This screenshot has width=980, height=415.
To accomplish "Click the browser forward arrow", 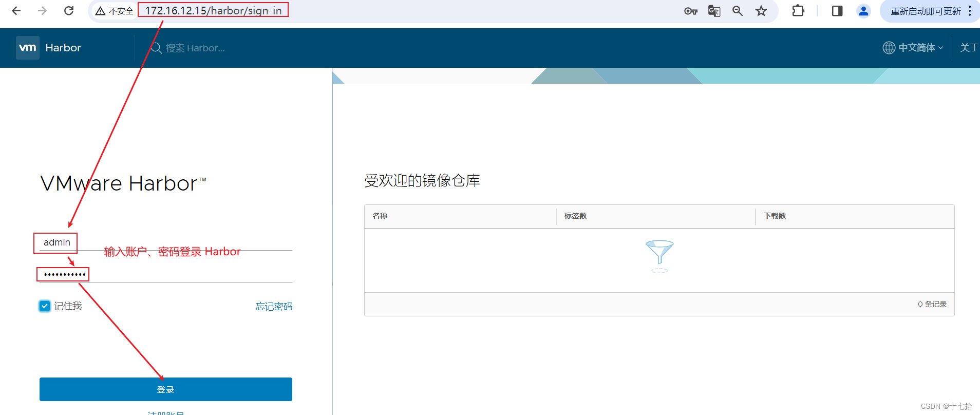I will pos(43,11).
